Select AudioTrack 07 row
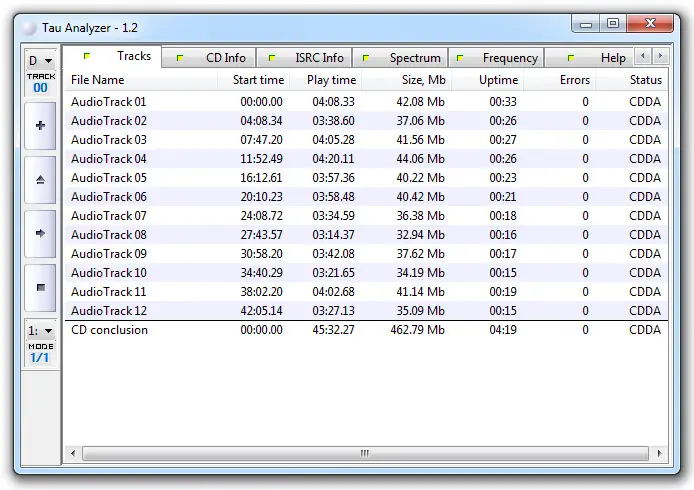 coord(366,216)
